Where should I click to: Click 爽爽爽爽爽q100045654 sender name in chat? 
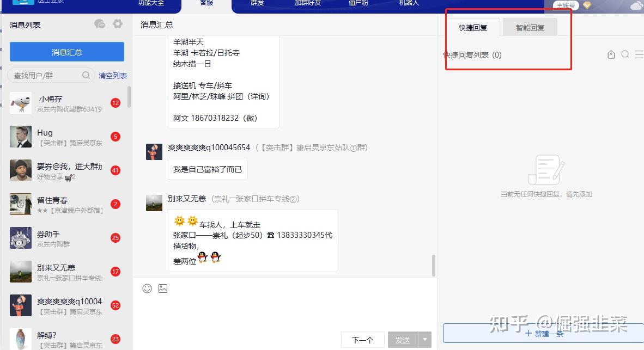[x=209, y=148]
